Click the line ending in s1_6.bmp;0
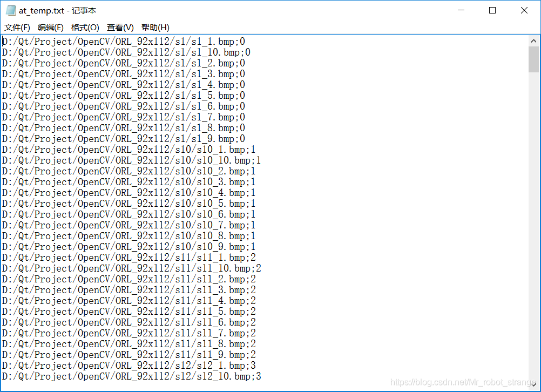Screen dimensions: 541x392 pos(124,106)
